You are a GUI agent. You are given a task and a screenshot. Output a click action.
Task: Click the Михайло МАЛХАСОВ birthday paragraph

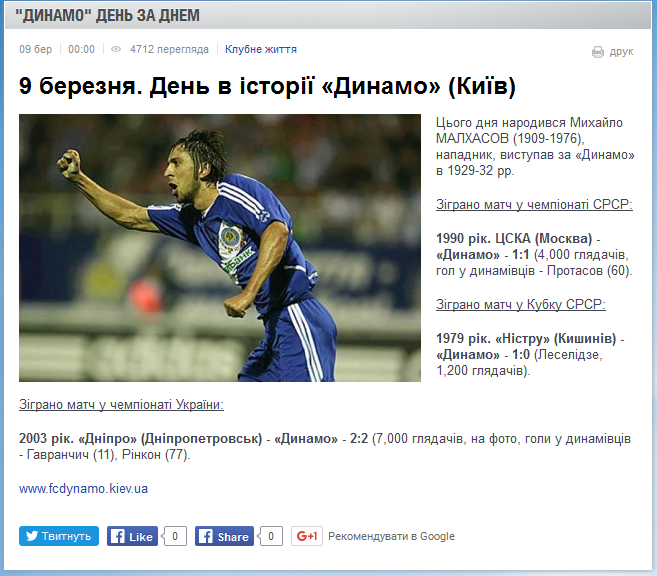(535, 146)
